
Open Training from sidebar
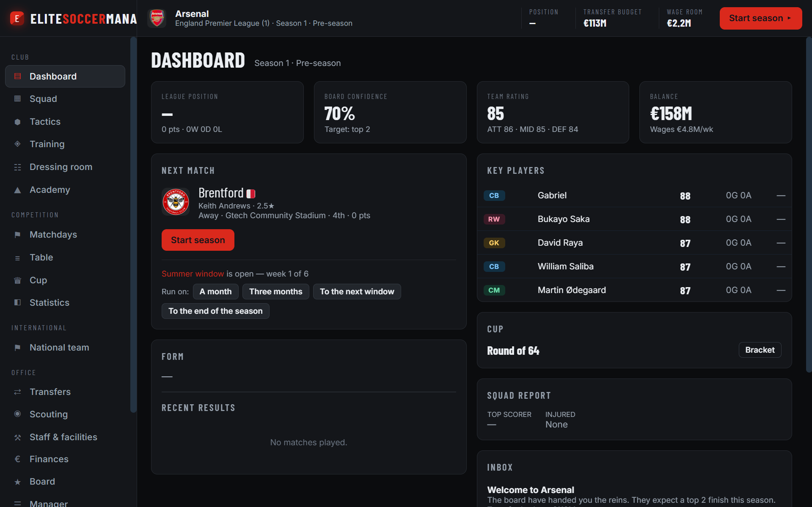[x=65, y=144]
